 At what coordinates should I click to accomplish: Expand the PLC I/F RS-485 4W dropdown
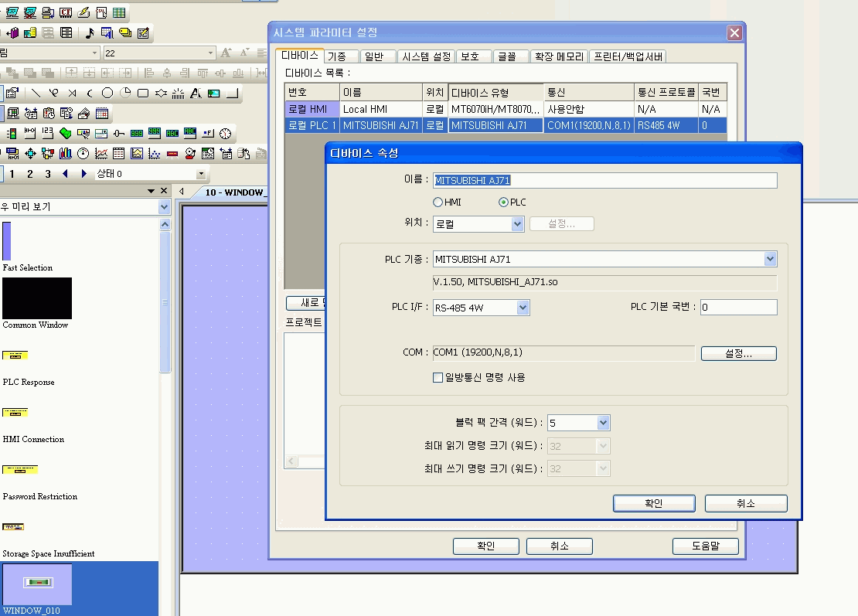point(523,308)
